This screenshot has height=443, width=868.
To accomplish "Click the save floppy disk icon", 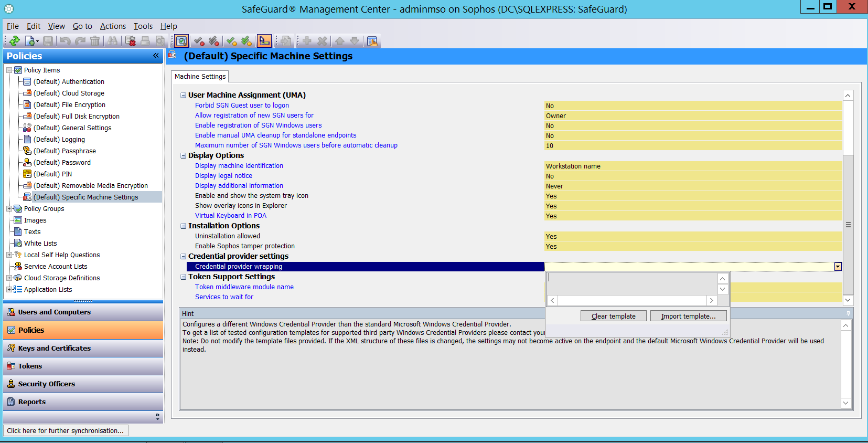I will pos(48,41).
